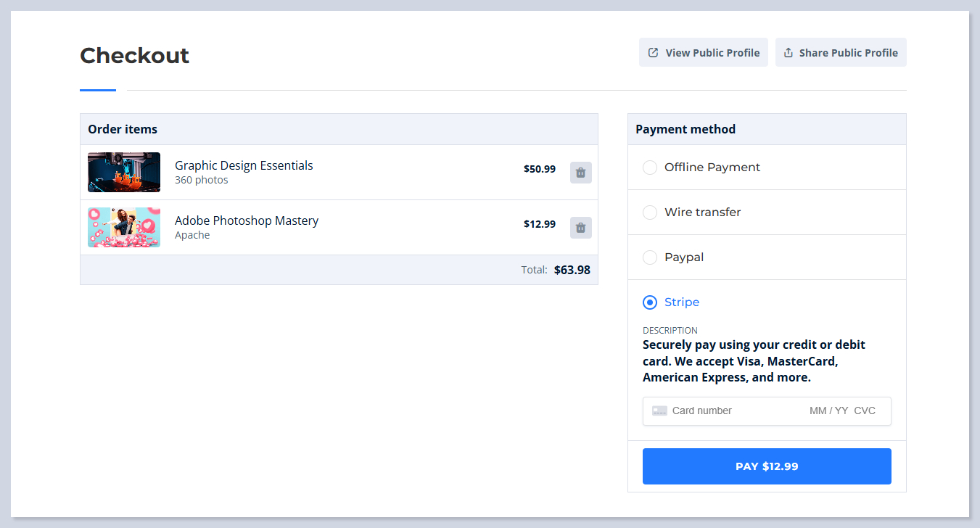The image size is (980, 528).
Task: Open the Adobe Photoshop Mastery thumbnail image
Action: 124,228
